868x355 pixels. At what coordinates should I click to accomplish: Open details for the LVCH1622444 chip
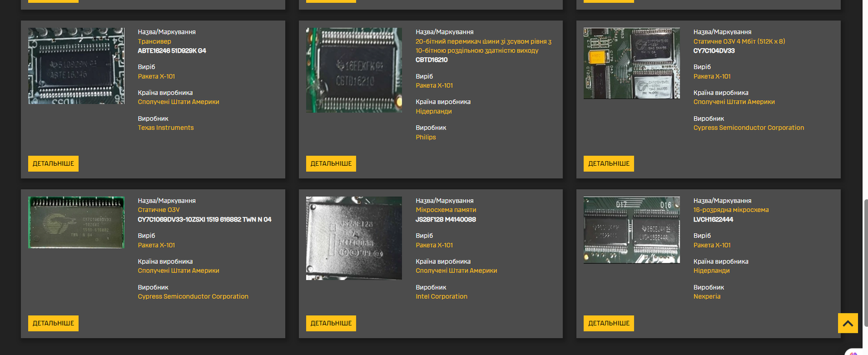(609, 323)
